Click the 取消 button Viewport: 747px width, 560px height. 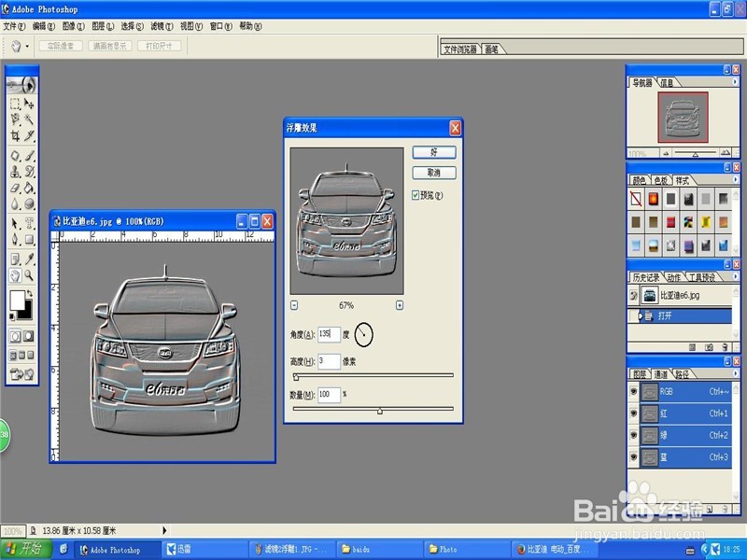click(434, 173)
